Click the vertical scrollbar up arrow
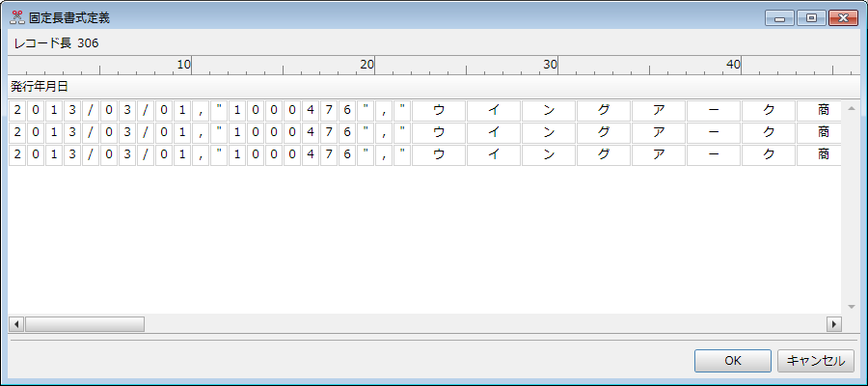 (x=852, y=107)
